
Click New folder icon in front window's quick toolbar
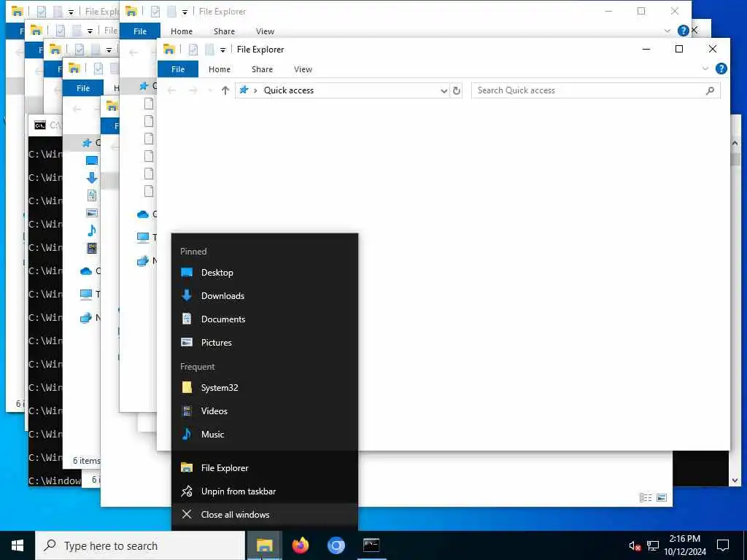pyautogui.click(x=209, y=49)
